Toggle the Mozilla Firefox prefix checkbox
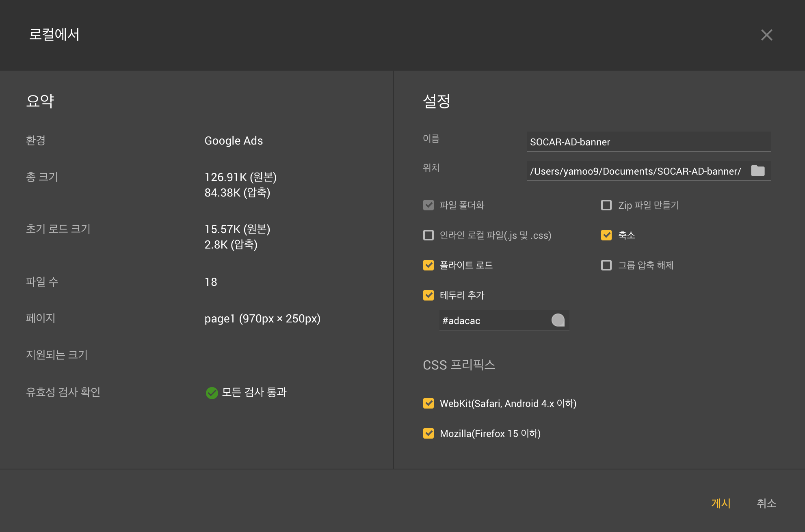Image resolution: width=805 pixels, height=532 pixels. click(x=428, y=433)
